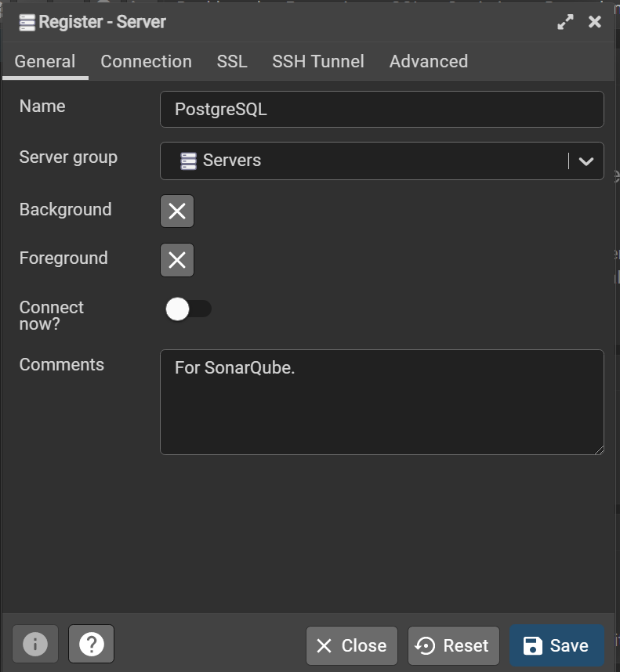Expand the Server group dropdown arrow

(586, 161)
